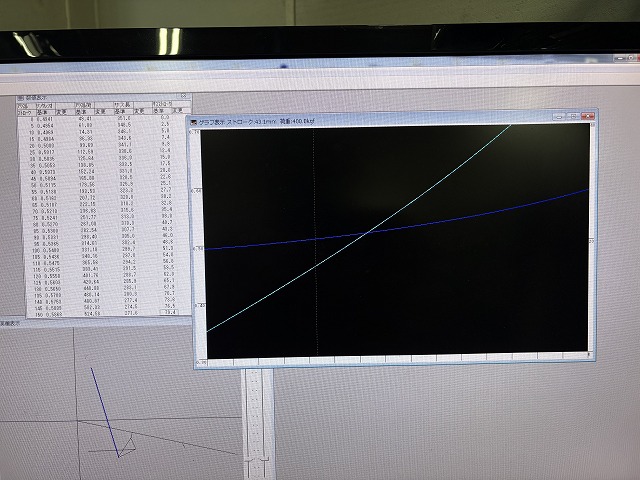Image resolution: width=640 pixels, height=480 pixels.
Task: Click the small triangle at the linkage pivot
Action: pos(127,444)
